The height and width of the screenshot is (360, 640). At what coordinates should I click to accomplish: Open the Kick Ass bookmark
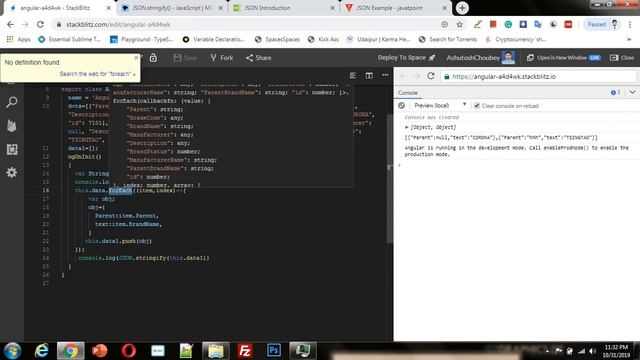[x=323, y=39]
